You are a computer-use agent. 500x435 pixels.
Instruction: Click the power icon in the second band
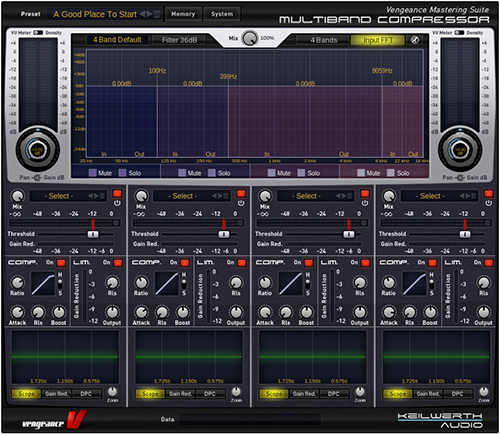click(x=241, y=203)
